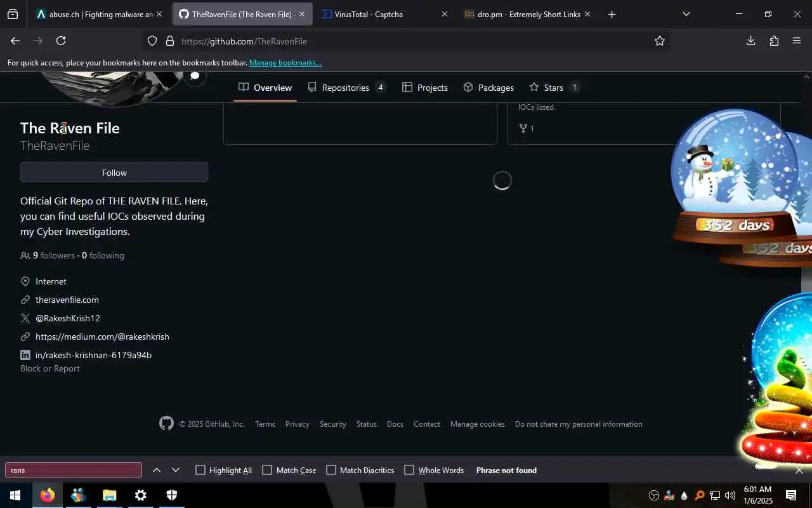Close the abuse.ch tab

(x=159, y=14)
